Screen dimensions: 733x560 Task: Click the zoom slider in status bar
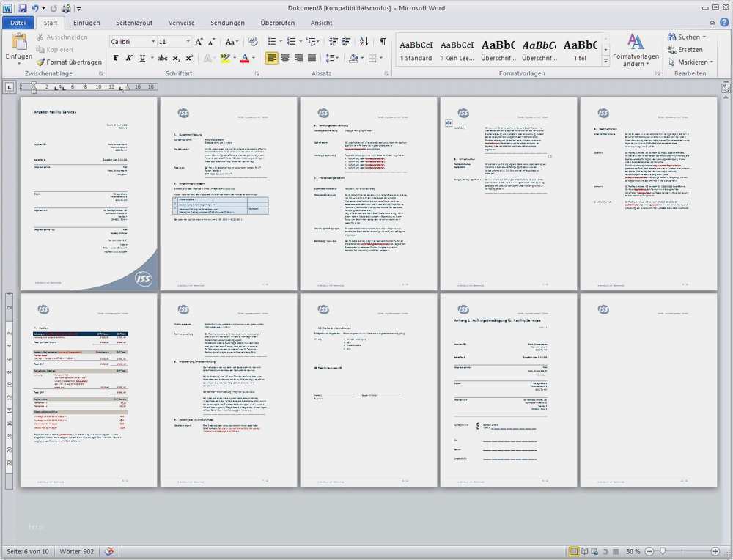(663, 552)
